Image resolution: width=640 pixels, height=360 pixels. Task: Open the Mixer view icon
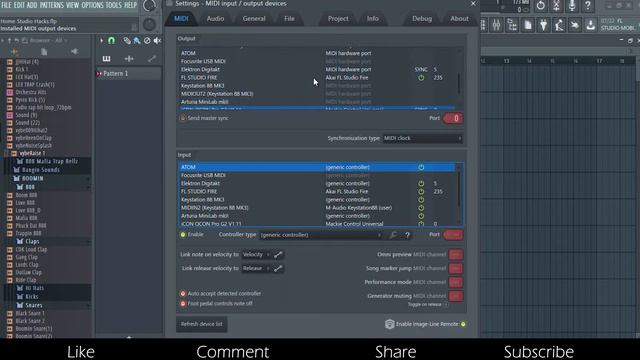[496, 25]
